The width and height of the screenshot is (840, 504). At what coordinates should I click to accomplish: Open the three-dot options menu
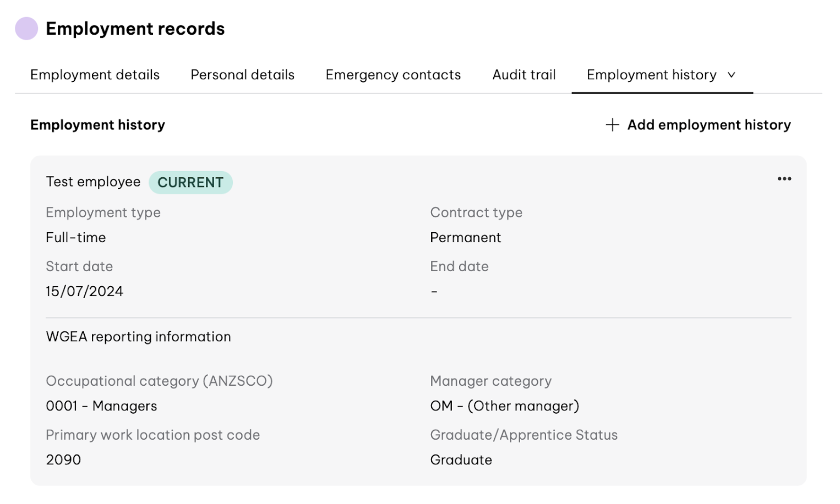pos(784,179)
